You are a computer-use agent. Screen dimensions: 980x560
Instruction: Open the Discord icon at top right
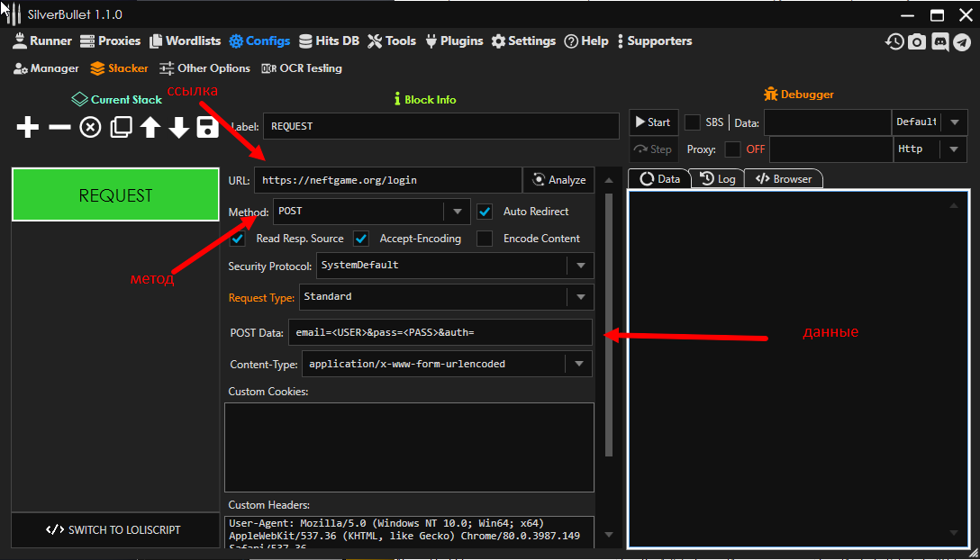(x=939, y=42)
